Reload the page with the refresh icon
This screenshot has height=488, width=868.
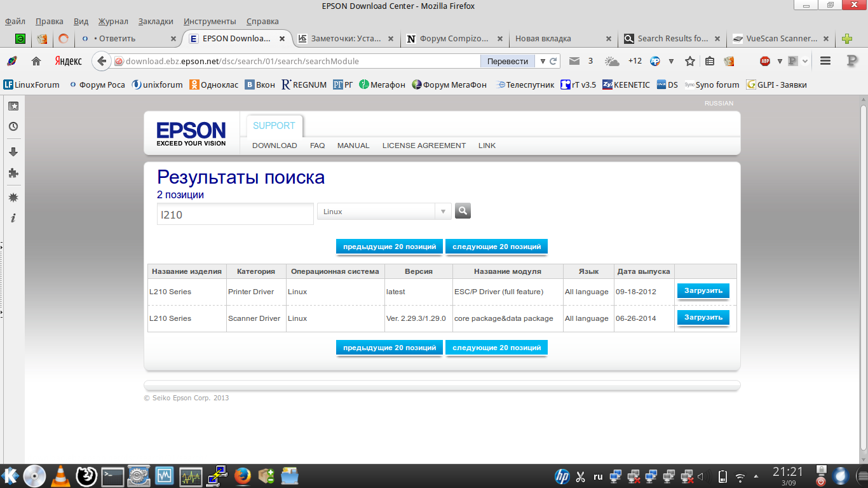[553, 62]
